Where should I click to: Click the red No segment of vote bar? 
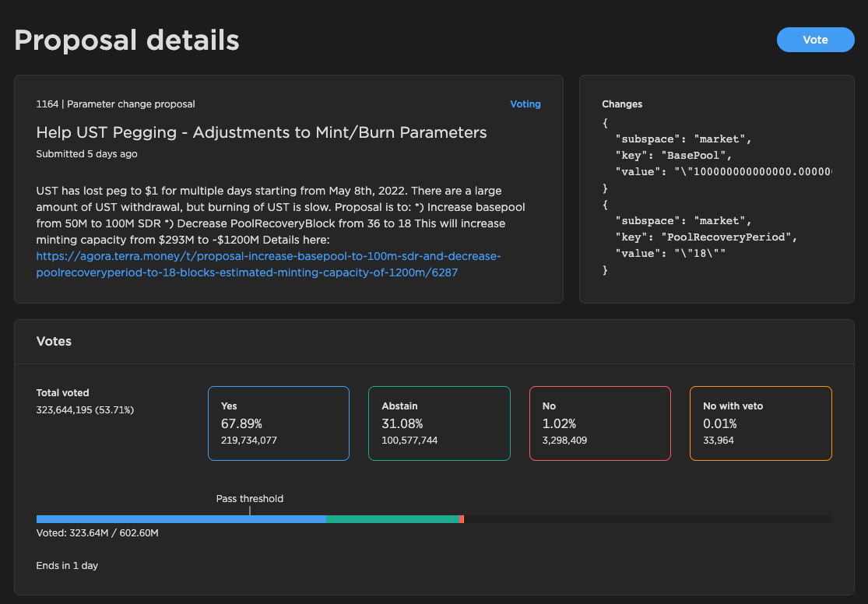pos(462,519)
